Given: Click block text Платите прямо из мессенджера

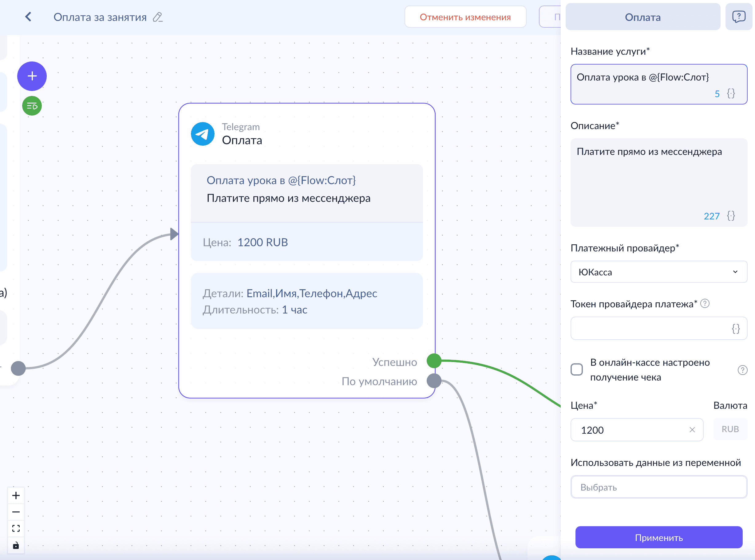Looking at the screenshot, I should pyautogui.click(x=289, y=198).
